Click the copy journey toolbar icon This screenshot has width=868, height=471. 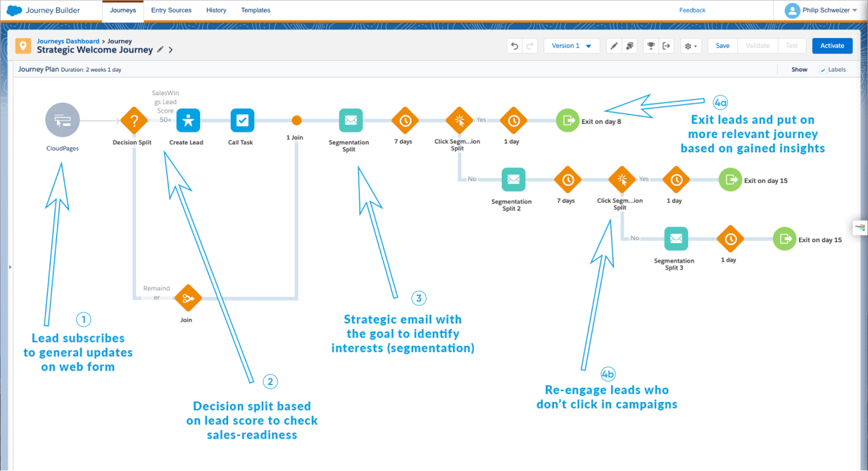point(630,46)
